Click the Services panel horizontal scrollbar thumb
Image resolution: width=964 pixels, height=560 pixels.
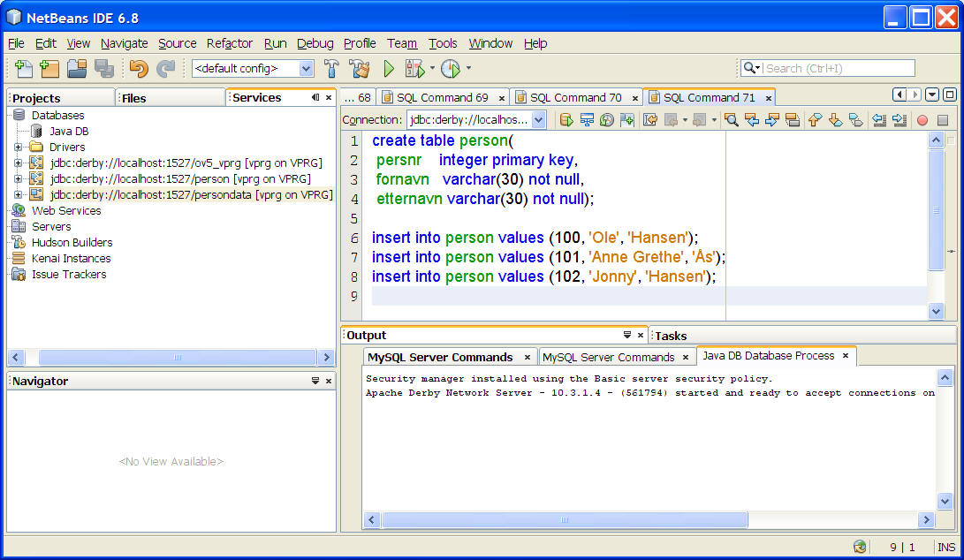point(178,357)
